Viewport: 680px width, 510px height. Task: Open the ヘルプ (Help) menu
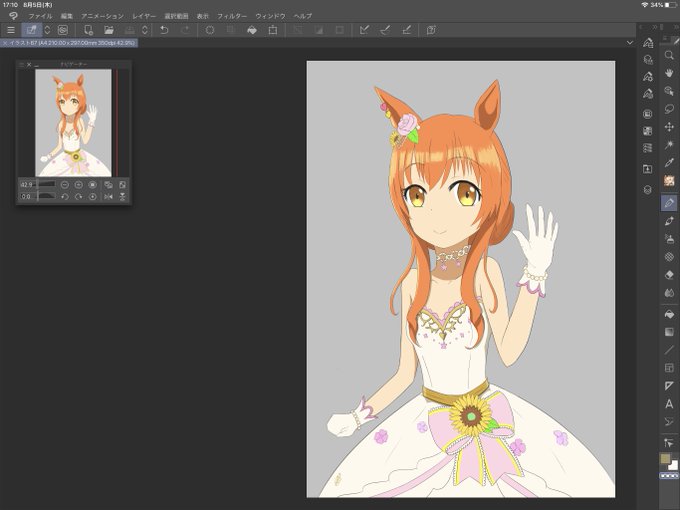[x=303, y=16]
